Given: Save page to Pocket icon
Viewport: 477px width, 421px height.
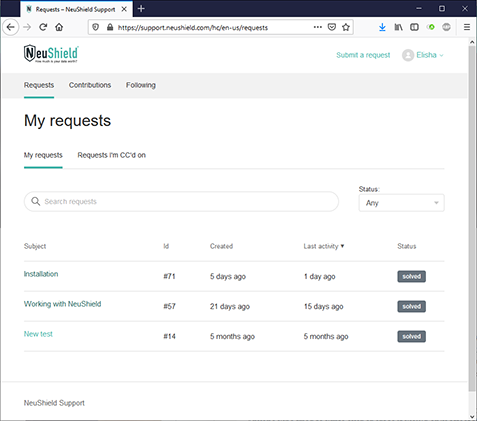Looking at the screenshot, I should click(x=332, y=27).
